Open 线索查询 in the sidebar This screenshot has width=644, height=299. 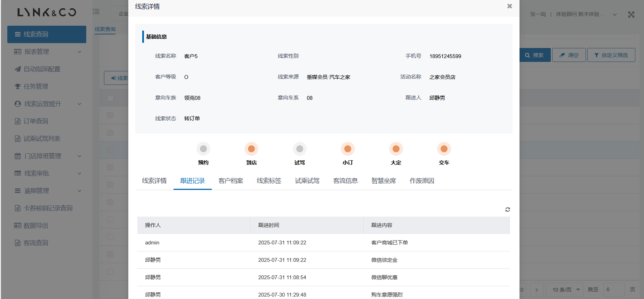pyautogui.click(x=47, y=34)
